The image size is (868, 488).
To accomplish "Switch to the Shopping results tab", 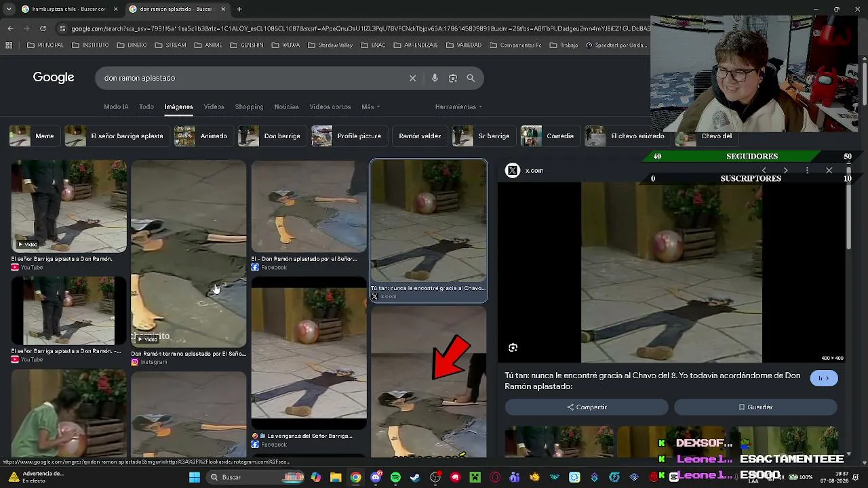I will coord(249,106).
